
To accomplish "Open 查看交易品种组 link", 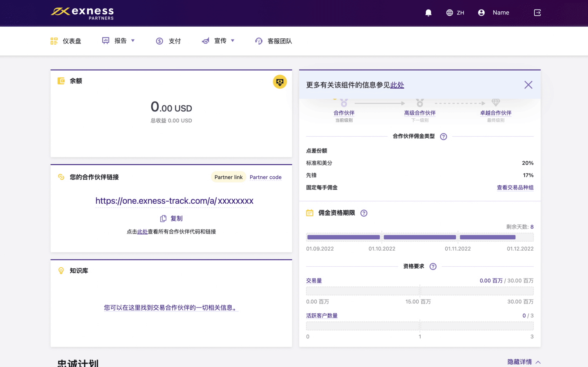I will (515, 188).
